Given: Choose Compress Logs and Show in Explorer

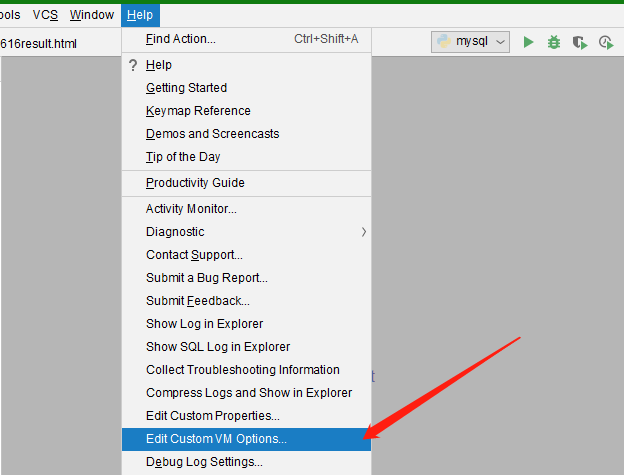Looking at the screenshot, I should 246,393.
